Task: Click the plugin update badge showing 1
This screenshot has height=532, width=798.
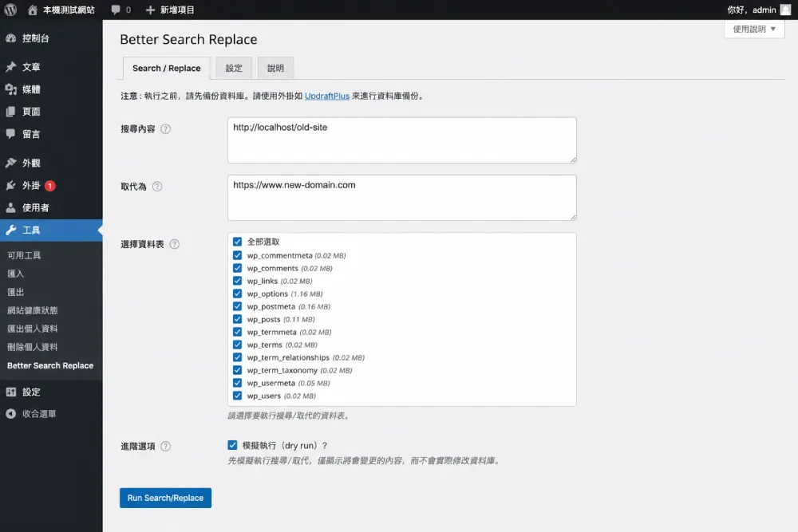Action: [49, 186]
